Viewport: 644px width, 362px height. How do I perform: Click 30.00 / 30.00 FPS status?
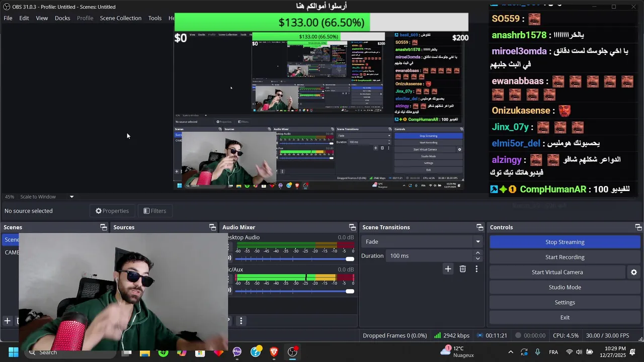[607, 335]
